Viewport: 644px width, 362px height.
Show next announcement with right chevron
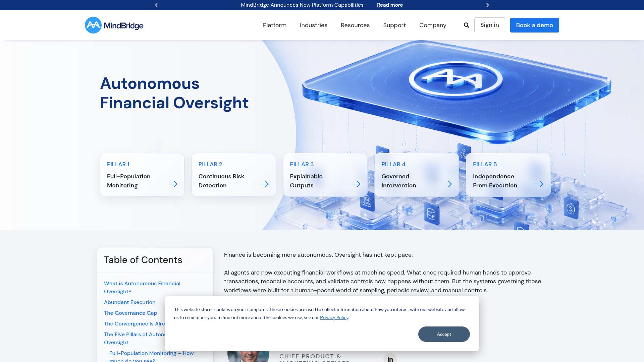pos(488,5)
